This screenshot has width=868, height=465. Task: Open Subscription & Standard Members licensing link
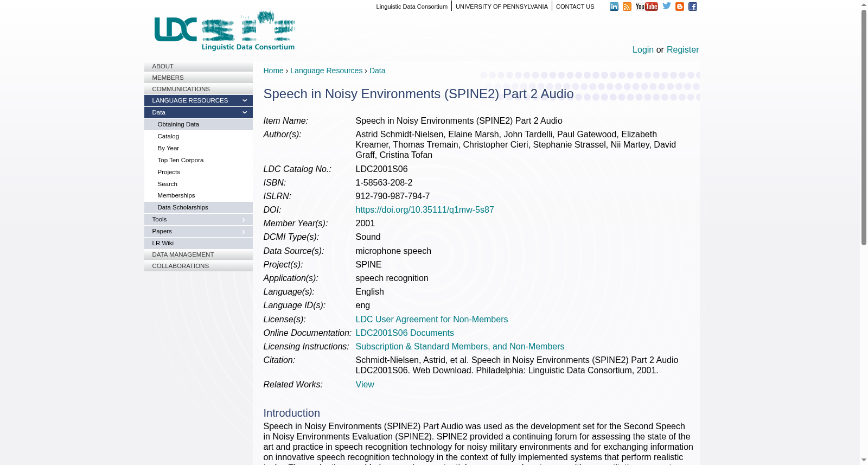click(x=460, y=347)
